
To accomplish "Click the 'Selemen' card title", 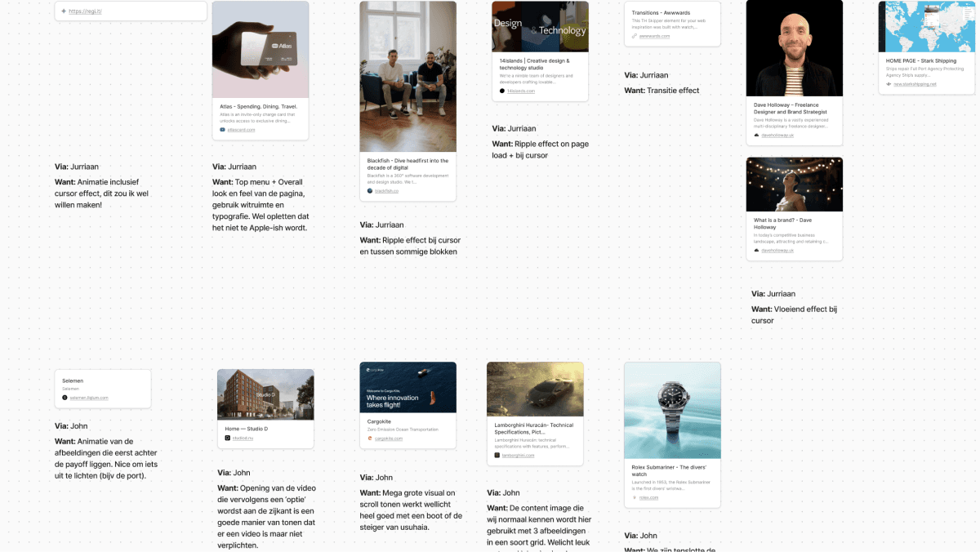I will (x=73, y=381).
